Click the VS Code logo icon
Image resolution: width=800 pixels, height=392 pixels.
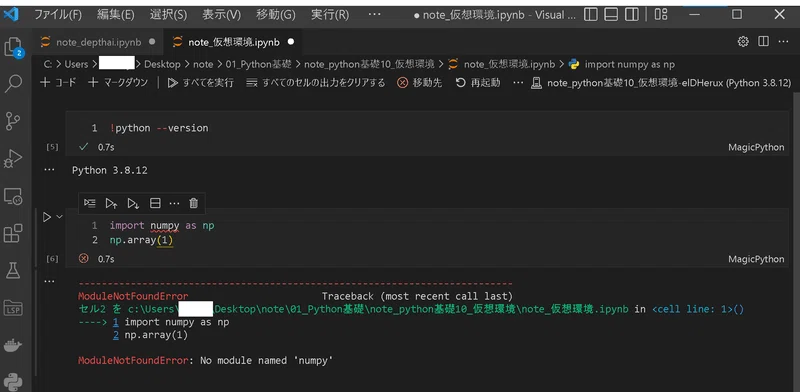(x=11, y=14)
